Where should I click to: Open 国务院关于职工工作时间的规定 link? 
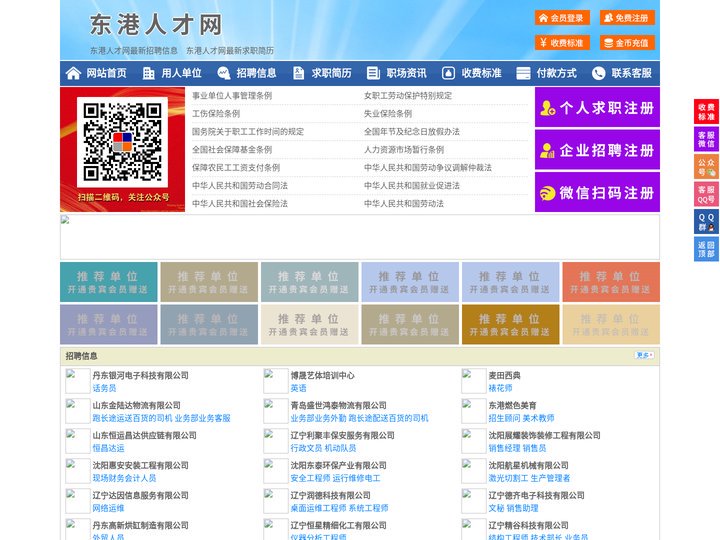[248, 131]
